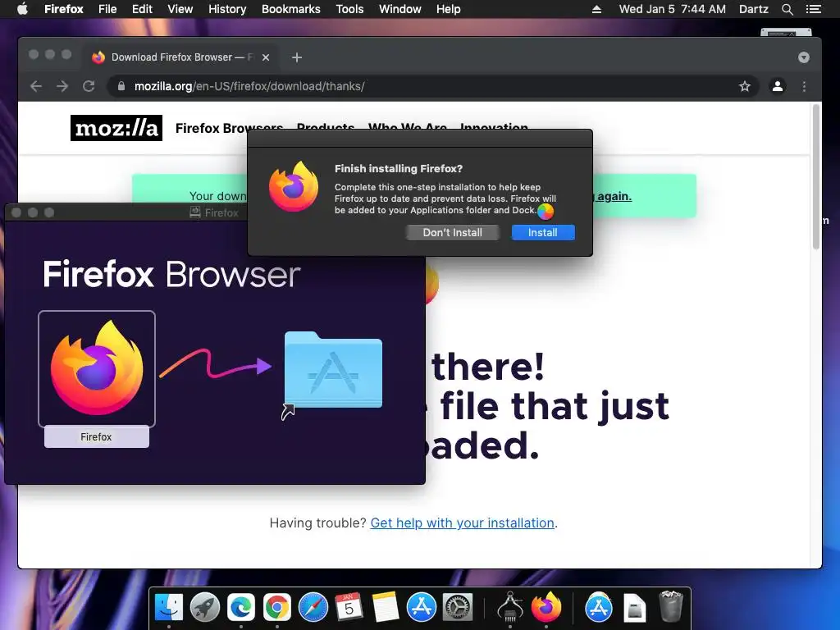
Task: Open the View menu
Action: [x=180, y=9]
